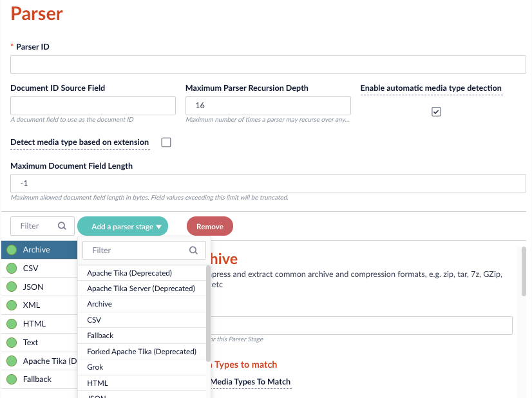
Task: Select the Archive stage in the list
Action: click(x=39, y=250)
